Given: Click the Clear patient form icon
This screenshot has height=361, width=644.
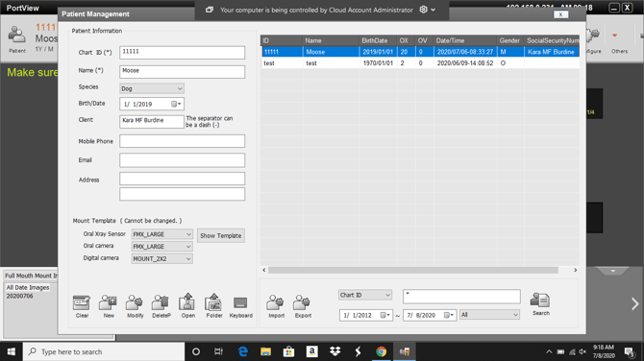Looking at the screenshot, I should click(82, 306).
